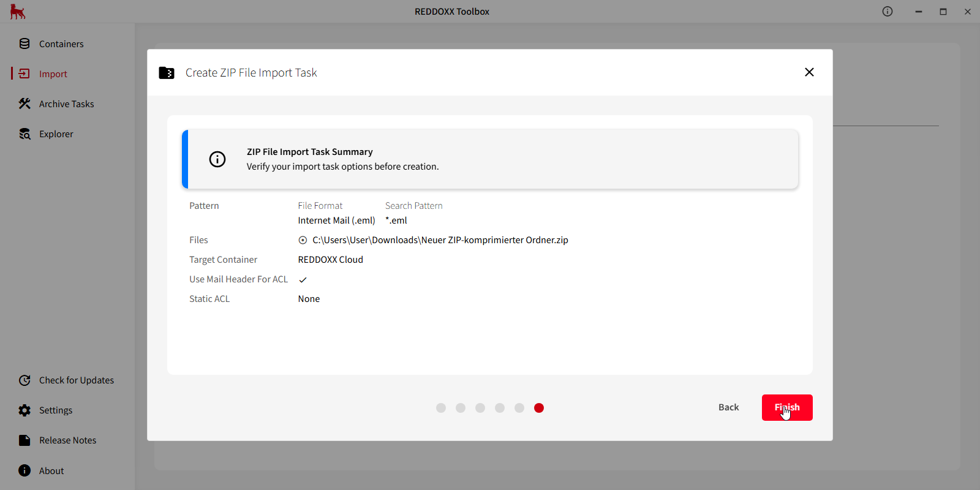Click the Containers database icon

pos(24,43)
